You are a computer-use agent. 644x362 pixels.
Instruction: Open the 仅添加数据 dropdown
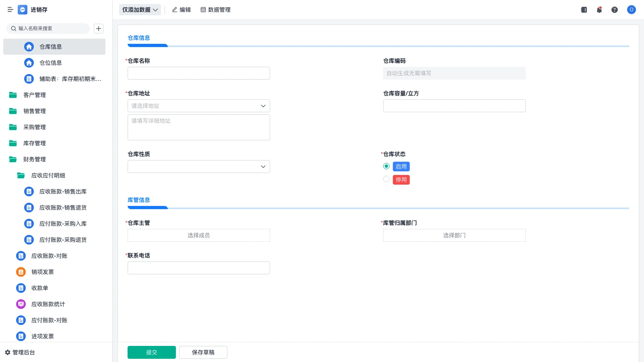(140, 10)
